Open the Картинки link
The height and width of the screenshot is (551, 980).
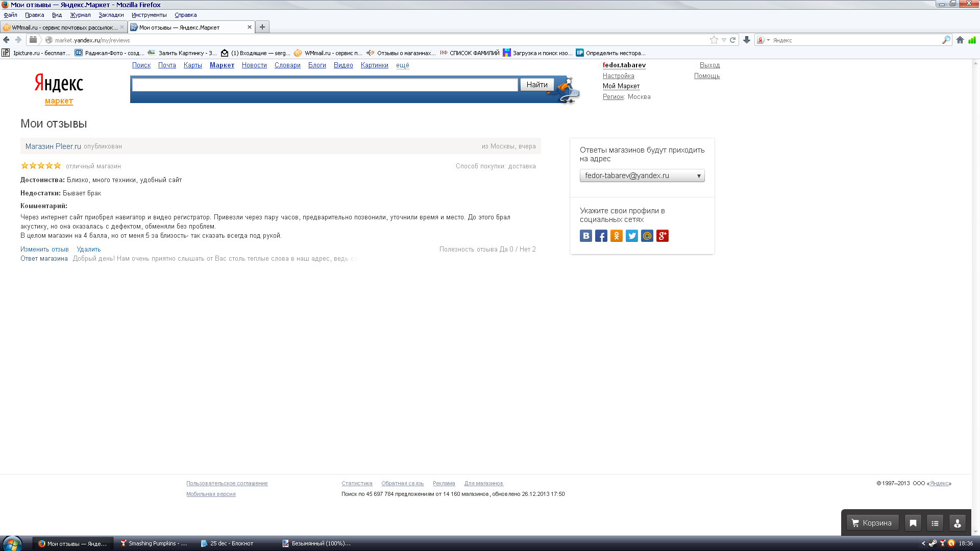[375, 65]
